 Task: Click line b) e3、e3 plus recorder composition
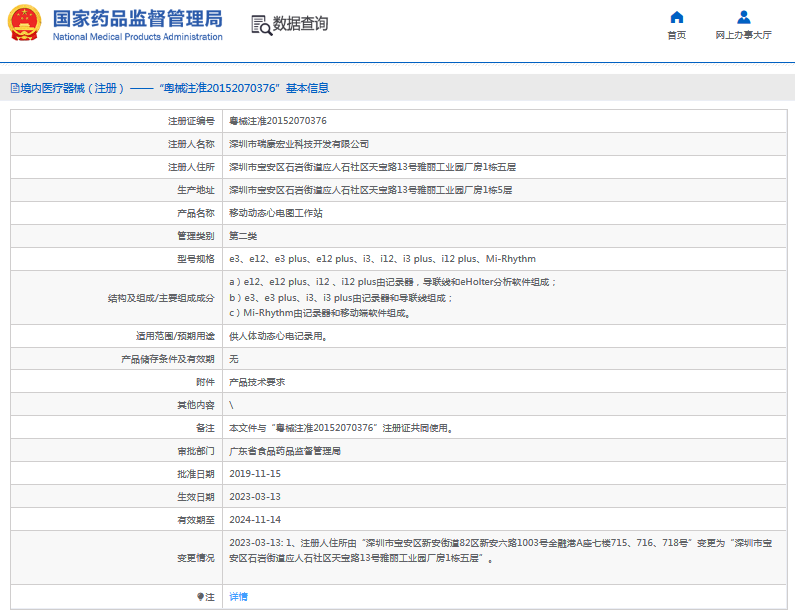tap(341, 298)
